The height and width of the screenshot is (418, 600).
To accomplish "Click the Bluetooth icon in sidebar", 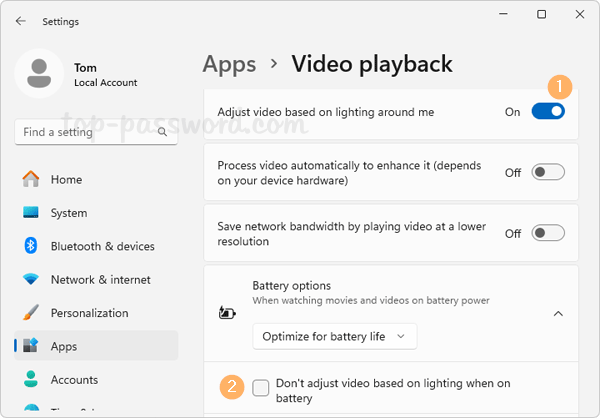I will coord(31,246).
